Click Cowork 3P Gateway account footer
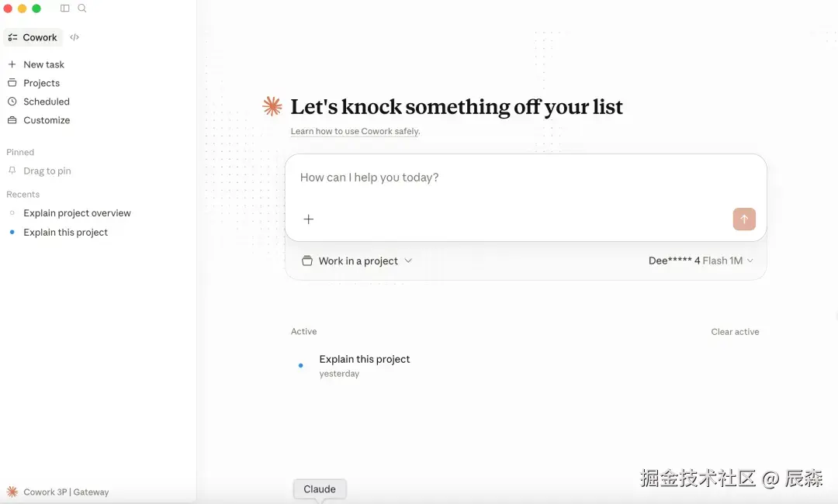Image resolution: width=838 pixels, height=504 pixels. (x=57, y=492)
